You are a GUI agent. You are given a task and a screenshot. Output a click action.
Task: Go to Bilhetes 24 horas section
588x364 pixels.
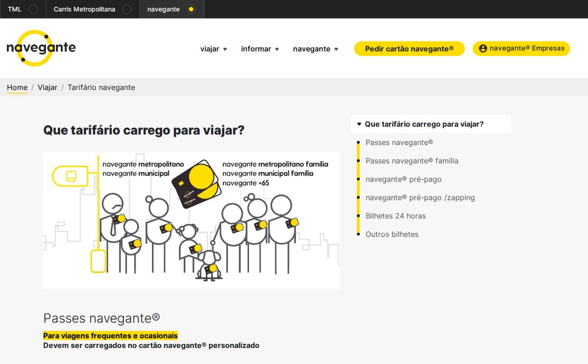[395, 216]
